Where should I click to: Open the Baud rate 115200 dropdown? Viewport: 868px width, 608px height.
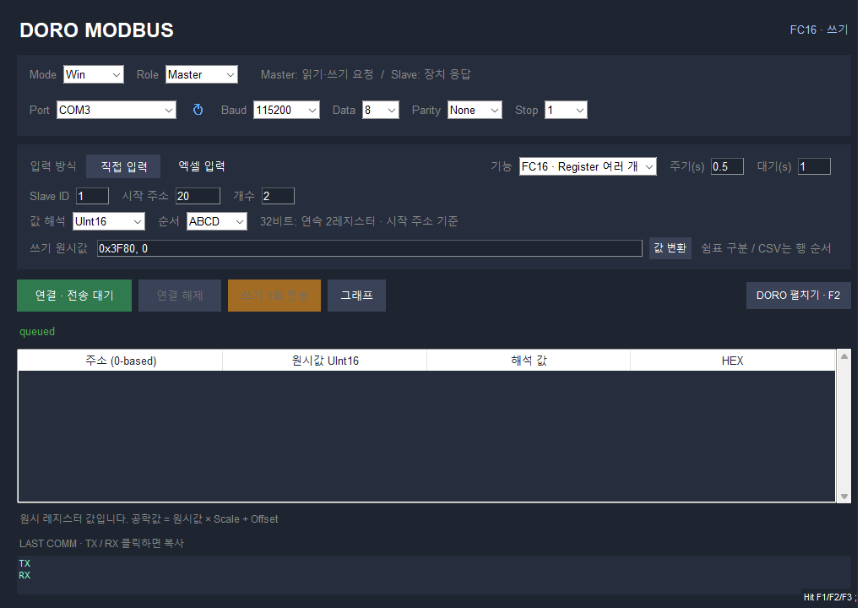[286, 110]
